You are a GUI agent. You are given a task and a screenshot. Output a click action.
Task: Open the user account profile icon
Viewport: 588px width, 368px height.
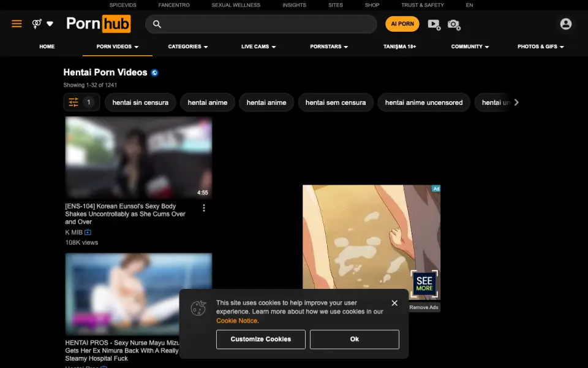[x=565, y=24]
